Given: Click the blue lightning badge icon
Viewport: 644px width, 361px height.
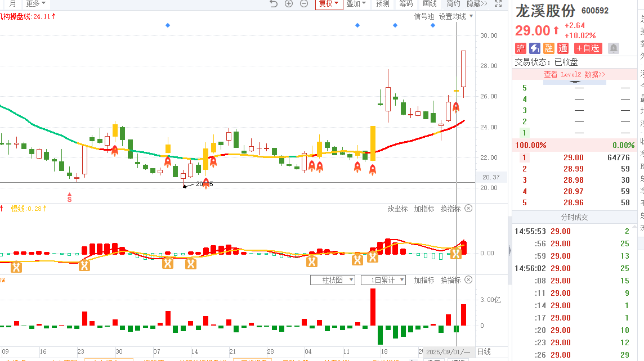Looking at the screenshot, I should tap(535, 48).
